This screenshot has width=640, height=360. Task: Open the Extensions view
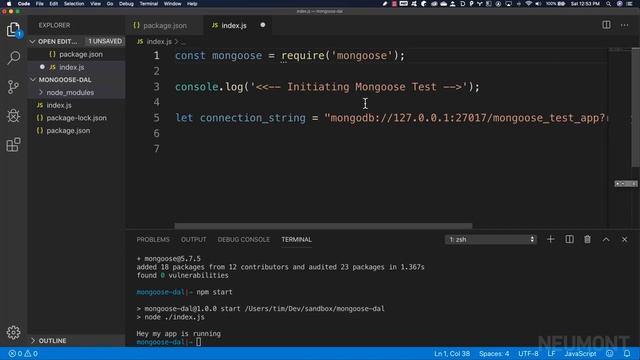click(13, 144)
